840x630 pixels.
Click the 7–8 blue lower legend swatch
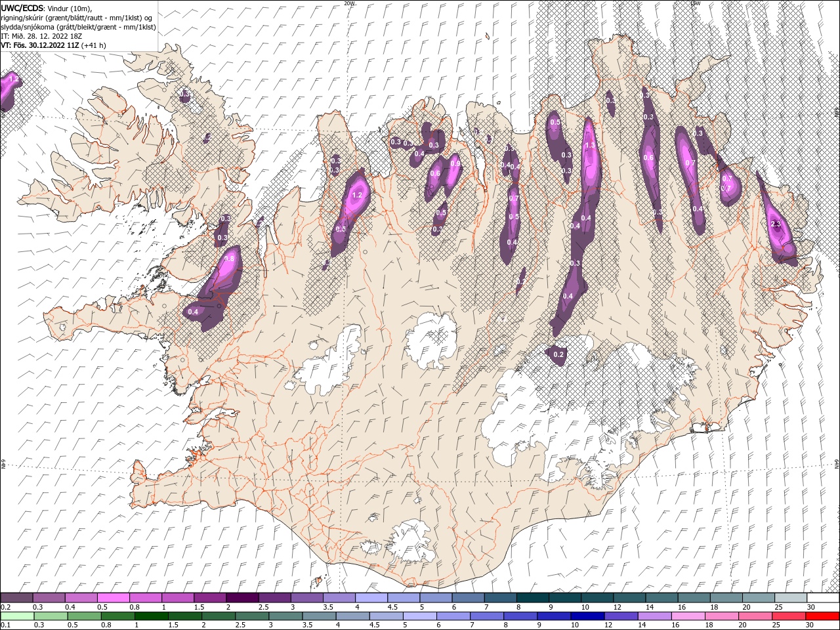488,616
